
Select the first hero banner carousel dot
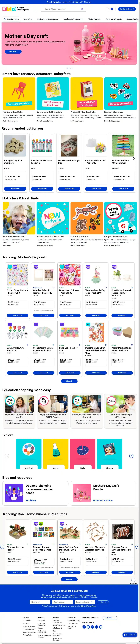(67, 68)
